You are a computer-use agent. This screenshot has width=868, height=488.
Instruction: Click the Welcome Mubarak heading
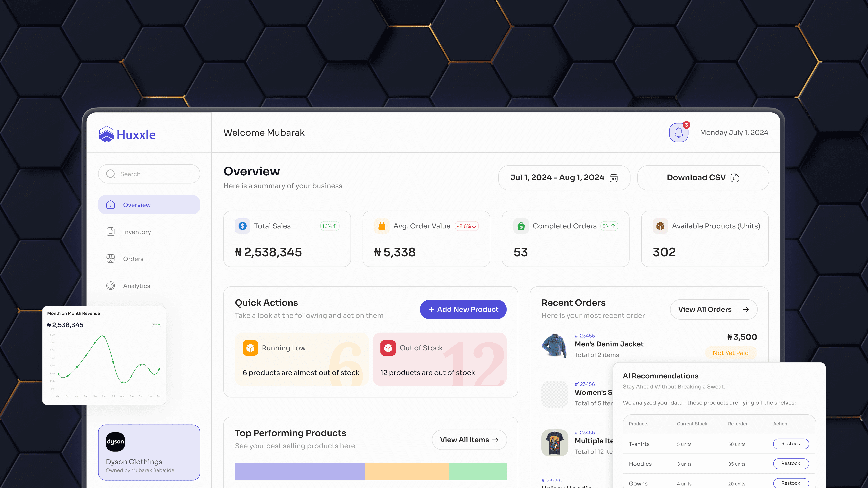click(x=264, y=132)
